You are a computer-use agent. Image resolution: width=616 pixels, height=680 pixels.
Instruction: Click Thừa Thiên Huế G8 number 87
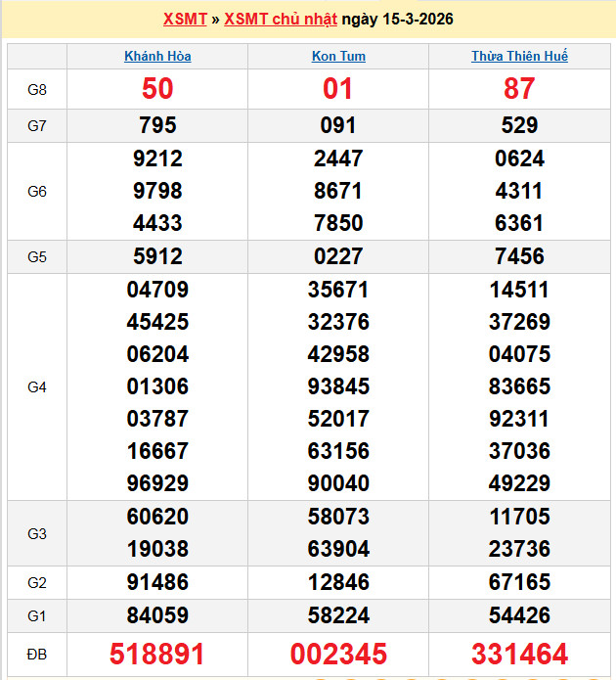pyautogui.click(x=519, y=89)
